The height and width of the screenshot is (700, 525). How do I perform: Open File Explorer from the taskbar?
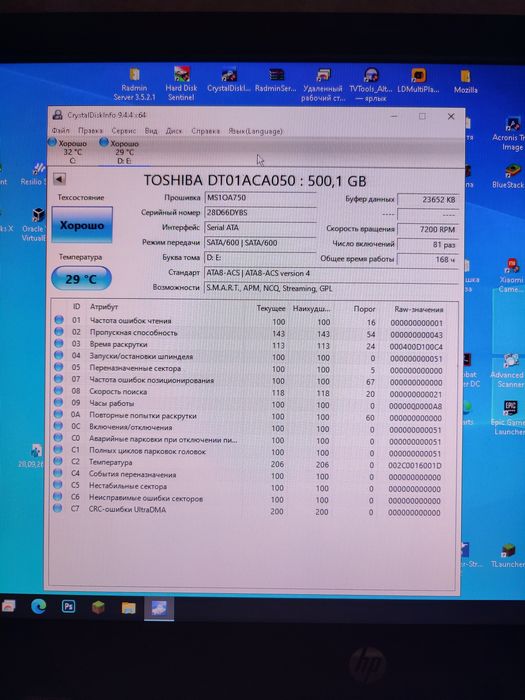pyautogui.click(x=129, y=608)
